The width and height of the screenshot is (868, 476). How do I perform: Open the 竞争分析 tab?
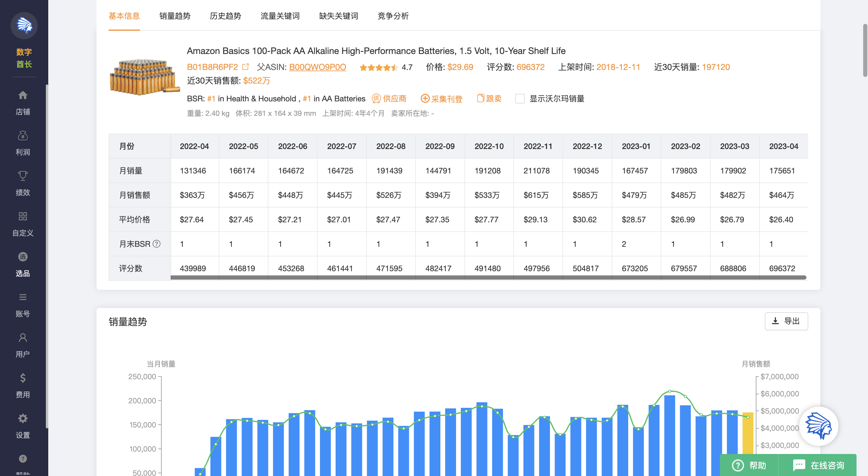tap(393, 16)
